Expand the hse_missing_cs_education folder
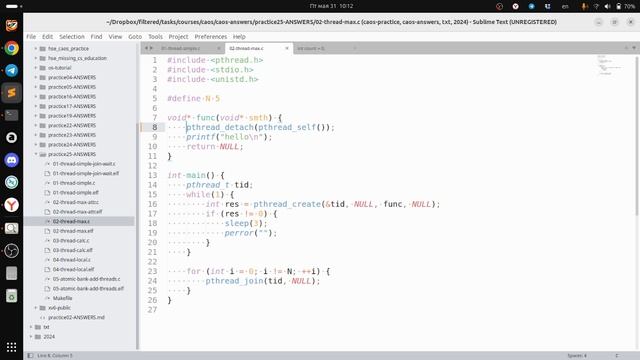 (x=36, y=58)
